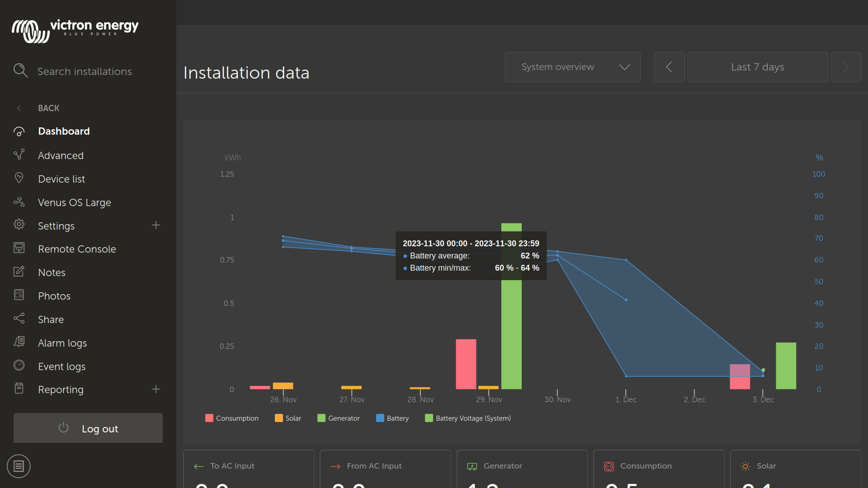Click the red Consumption legend swatch
The width and height of the screenshot is (868, 488).
(x=209, y=418)
